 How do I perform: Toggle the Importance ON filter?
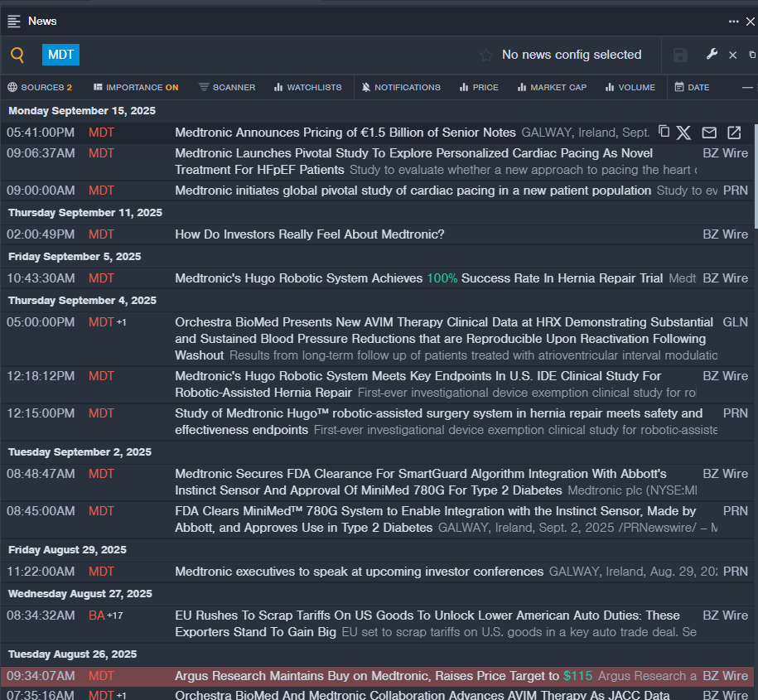pos(136,87)
